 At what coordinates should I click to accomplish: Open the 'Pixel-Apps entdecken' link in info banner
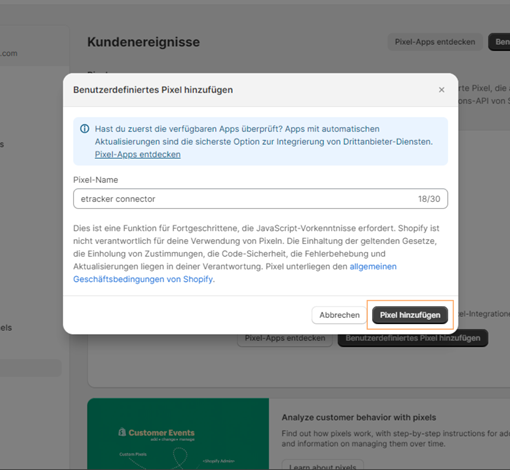pos(138,155)
